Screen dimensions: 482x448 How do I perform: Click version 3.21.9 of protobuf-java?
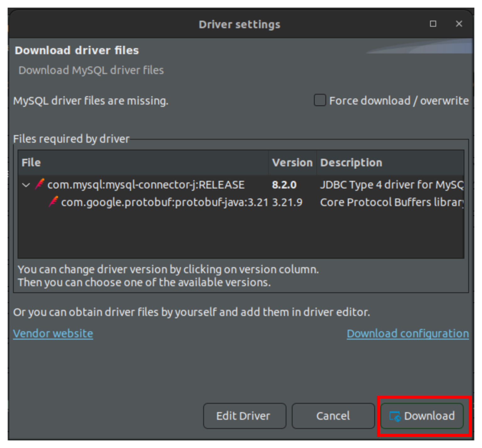pyautogui.click(x=287, y=202)
